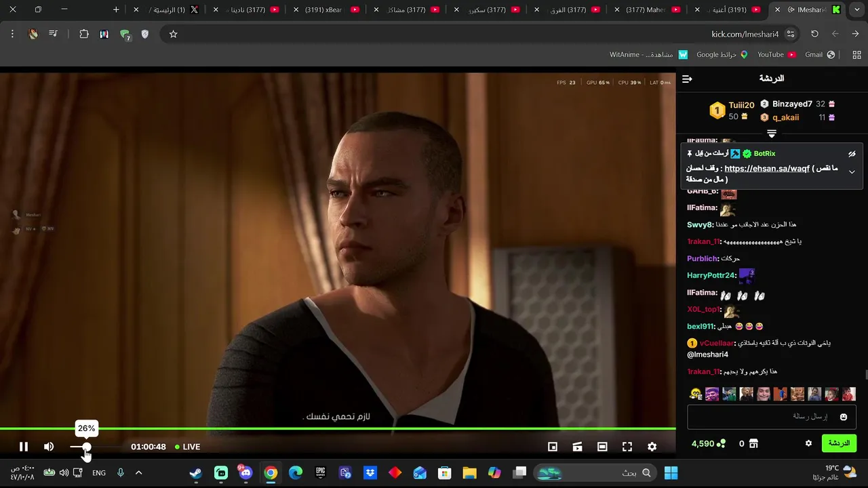The height and width of the screenshot is (488, 868).
Task: View gifter q_akaii in leaderboard
Action: [x=785, y=117]
